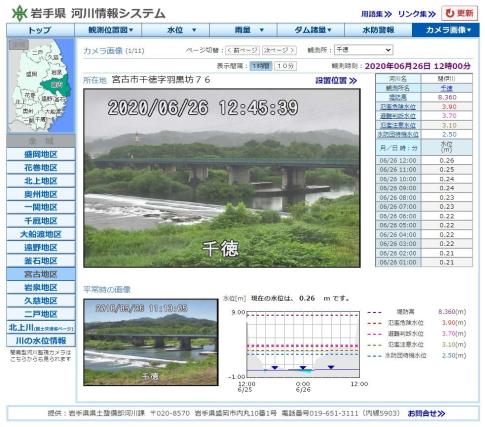
Task: Go to the previous page button 前ページ
Action: 243,50
